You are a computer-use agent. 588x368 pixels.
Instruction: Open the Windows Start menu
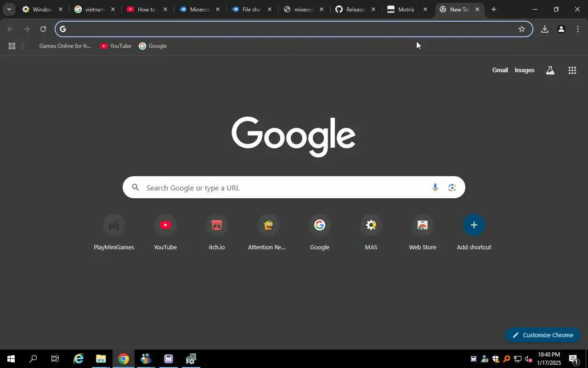pos(11,359)
